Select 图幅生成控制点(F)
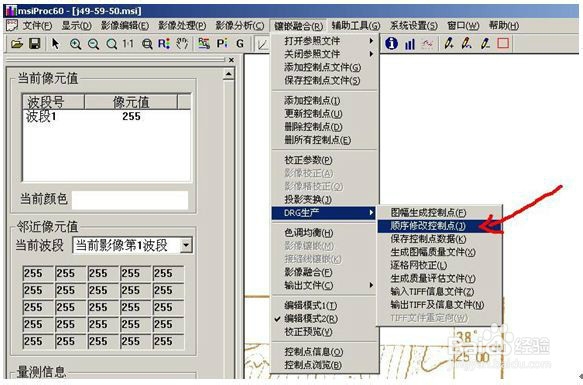This screenshot has height=385, width=583. point(439,213)
